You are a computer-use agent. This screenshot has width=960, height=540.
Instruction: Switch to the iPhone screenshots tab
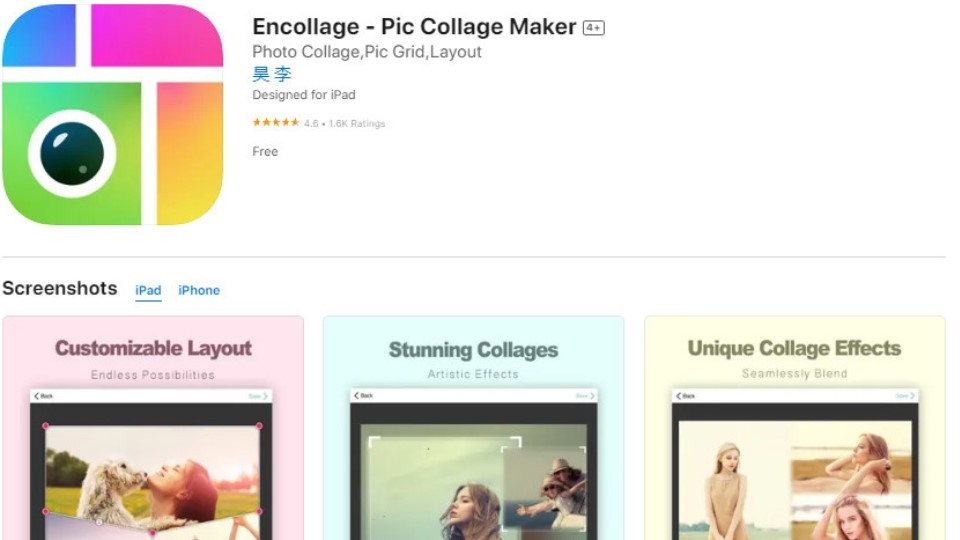click(x=199, y=290)
